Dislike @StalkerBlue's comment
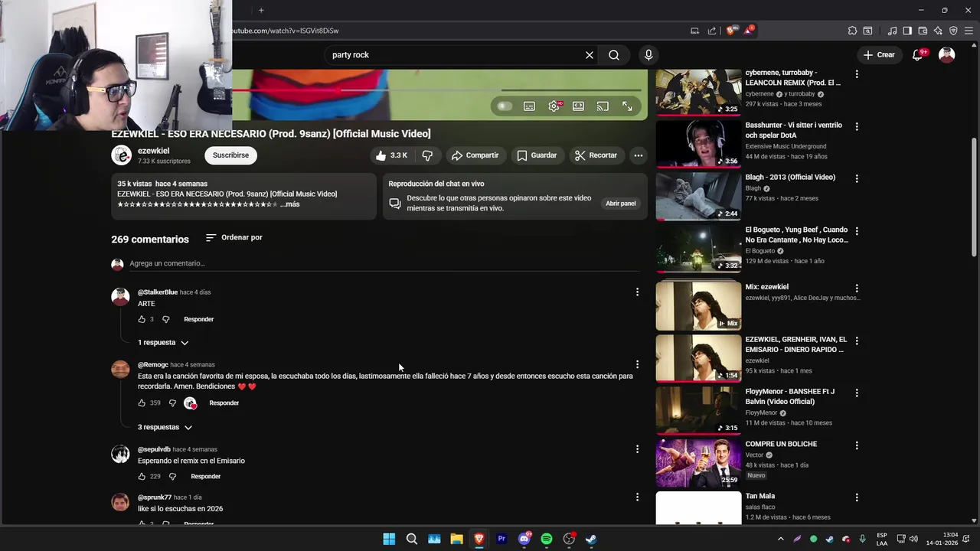Image resolution: width=980 pixels, height=551 pixels. point(165,319)
